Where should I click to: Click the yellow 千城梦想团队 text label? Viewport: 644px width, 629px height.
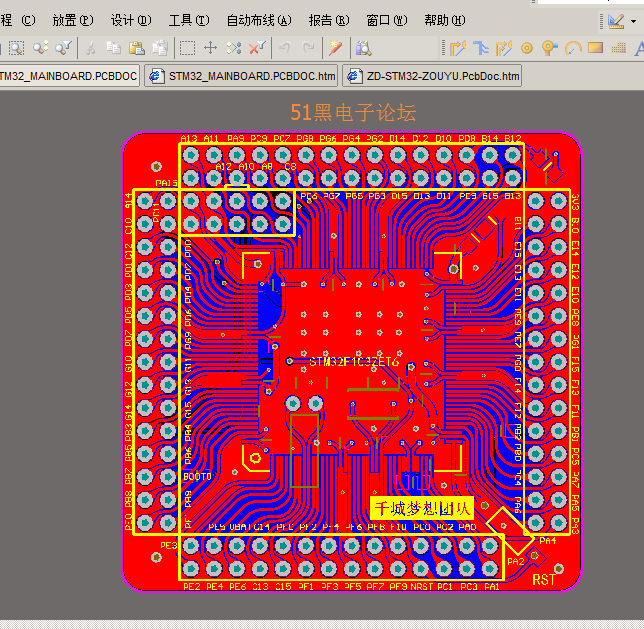pos(421,507)
